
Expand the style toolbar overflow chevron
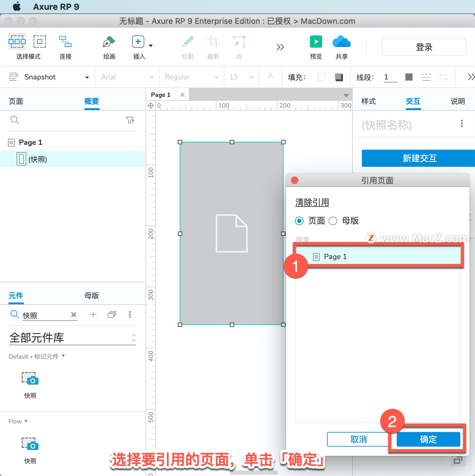point(471,77)
